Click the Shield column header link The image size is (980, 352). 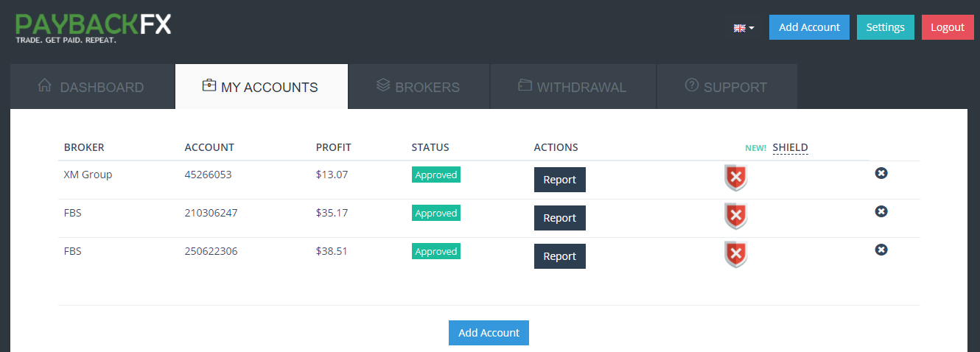(x=790, y=147)
